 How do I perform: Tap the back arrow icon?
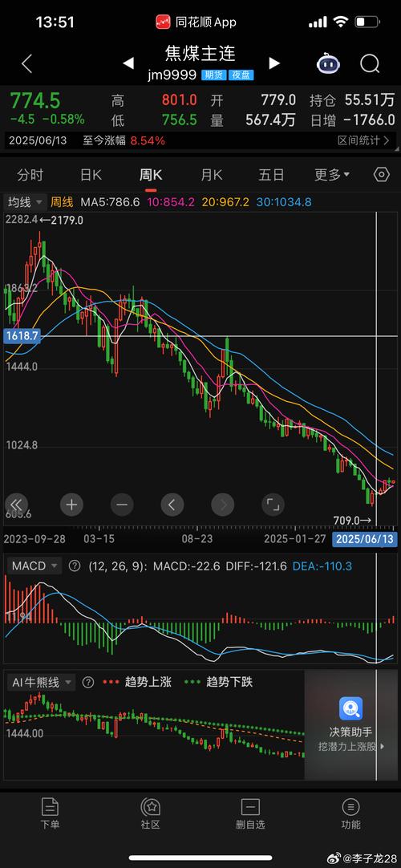26,63
